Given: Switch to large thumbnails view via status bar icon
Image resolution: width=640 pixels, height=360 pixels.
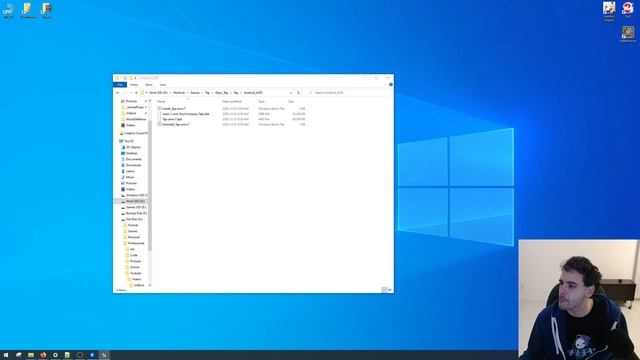Looking at the screenshot, I should pyautogui.click(x=390, y=290).
